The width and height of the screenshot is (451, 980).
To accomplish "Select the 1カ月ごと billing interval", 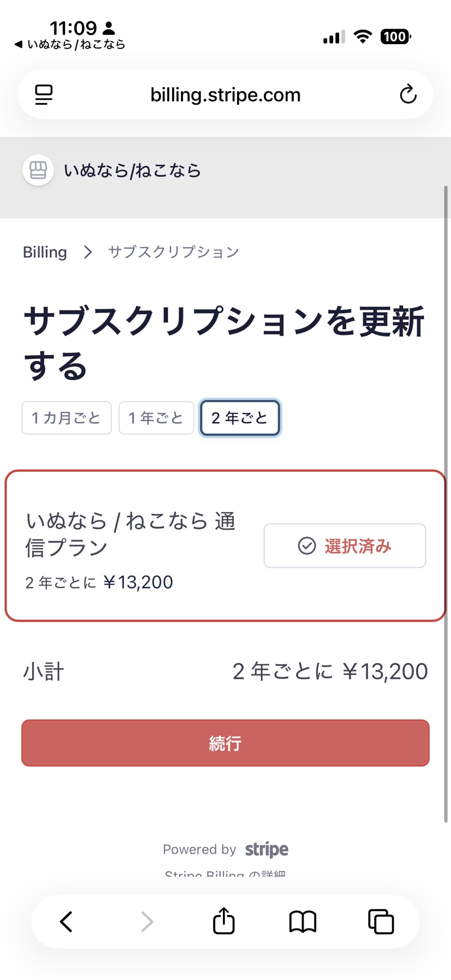I will pos(66,418).
